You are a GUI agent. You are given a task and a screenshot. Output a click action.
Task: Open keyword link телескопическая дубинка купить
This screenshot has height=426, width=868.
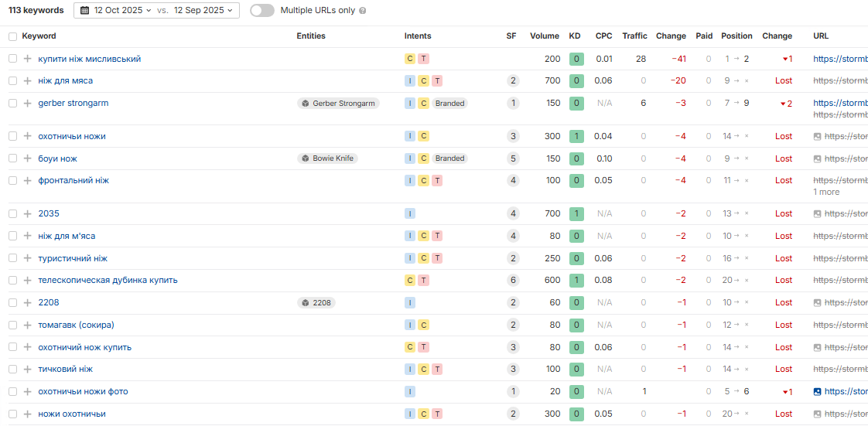click(x=108, y=281)
